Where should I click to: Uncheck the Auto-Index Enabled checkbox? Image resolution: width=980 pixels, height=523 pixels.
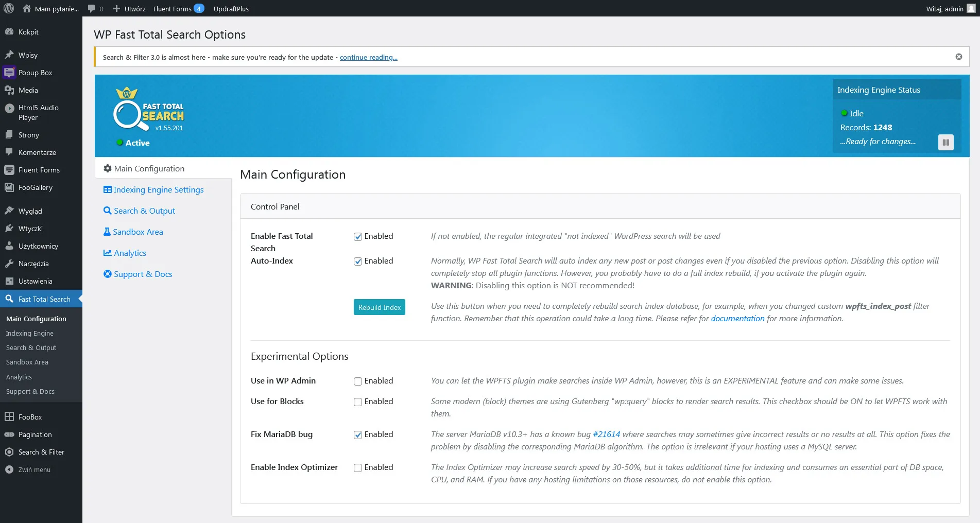click(x=358, y=261)
